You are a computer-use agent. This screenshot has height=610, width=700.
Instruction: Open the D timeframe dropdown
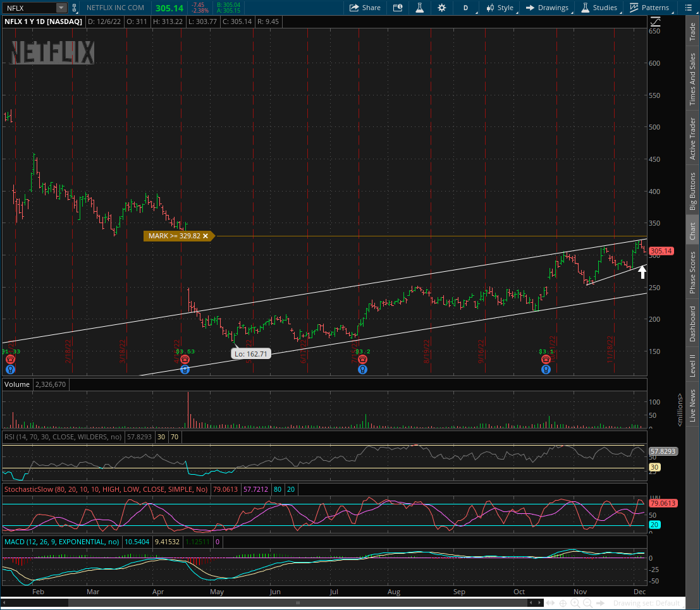point(467,8)
